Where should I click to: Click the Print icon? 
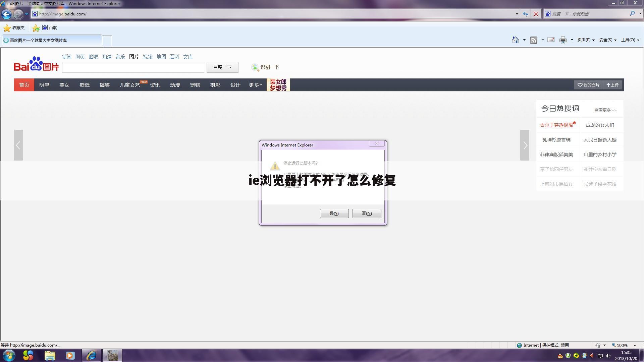pos(563,40)
